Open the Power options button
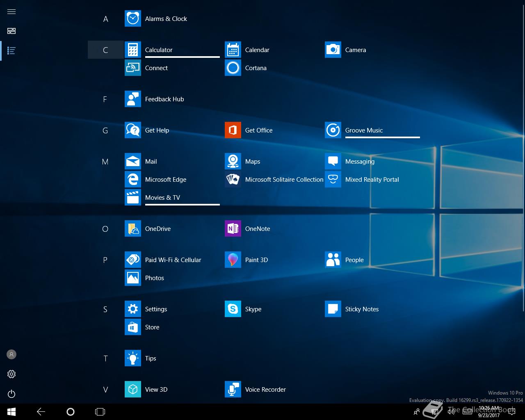 click(x=11, y=394)
